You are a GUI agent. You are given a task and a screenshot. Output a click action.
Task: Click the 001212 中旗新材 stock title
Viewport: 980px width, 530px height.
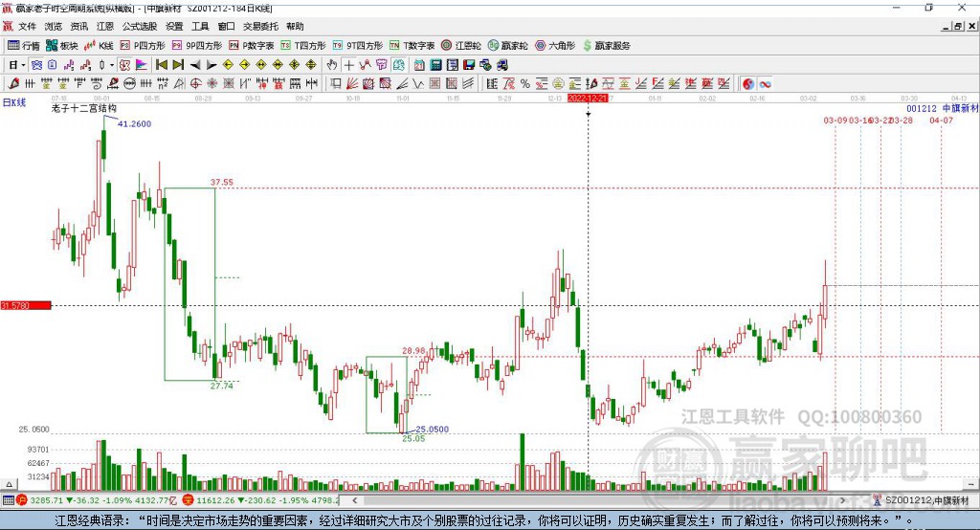(x=942, y=108)
